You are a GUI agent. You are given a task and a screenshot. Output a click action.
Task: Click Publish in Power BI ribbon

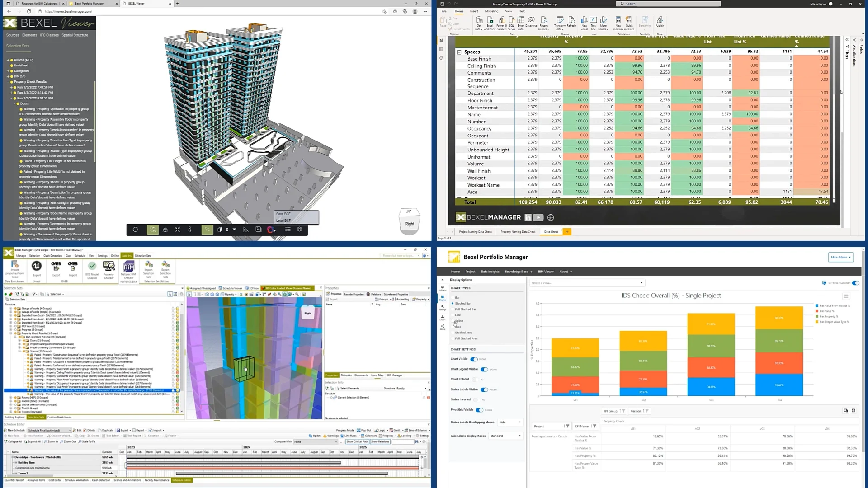(660, 21)
